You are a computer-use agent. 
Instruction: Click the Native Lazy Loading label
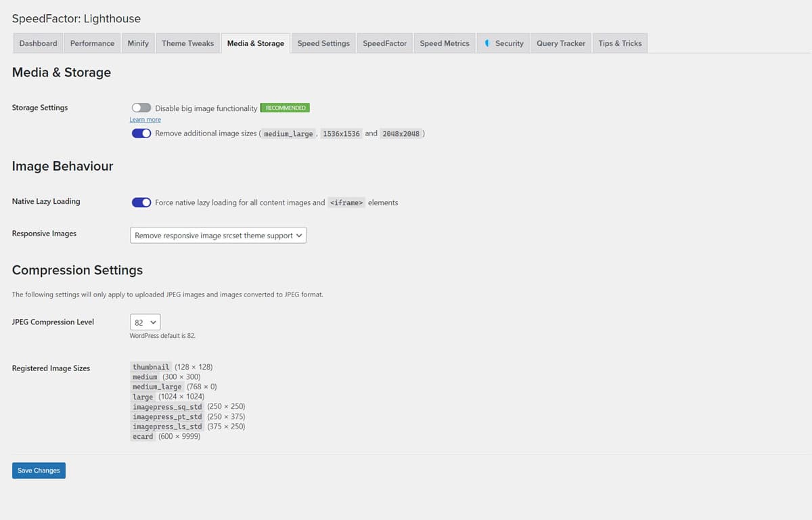point(46,201)
